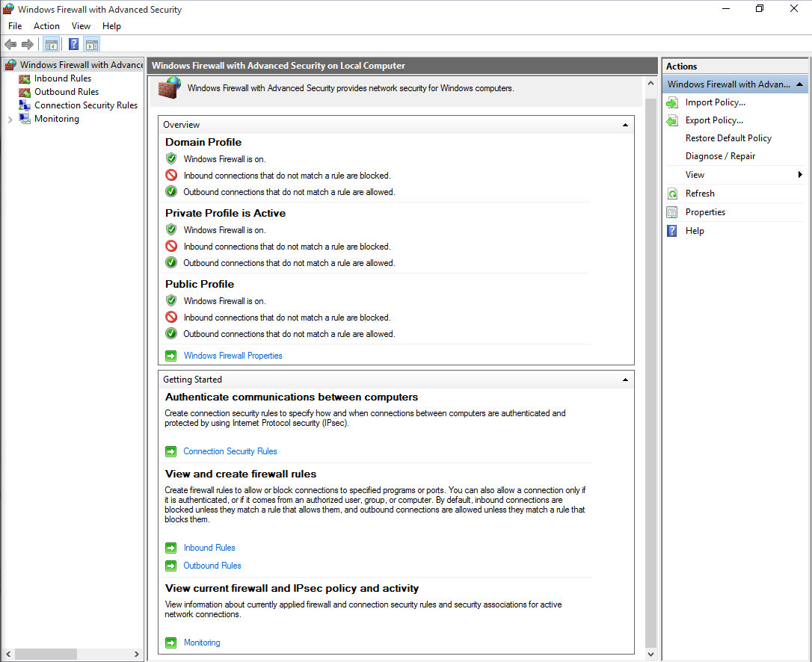
Task: Click Domain Profile firewall-on shield icon
Action: pos(171,159)
